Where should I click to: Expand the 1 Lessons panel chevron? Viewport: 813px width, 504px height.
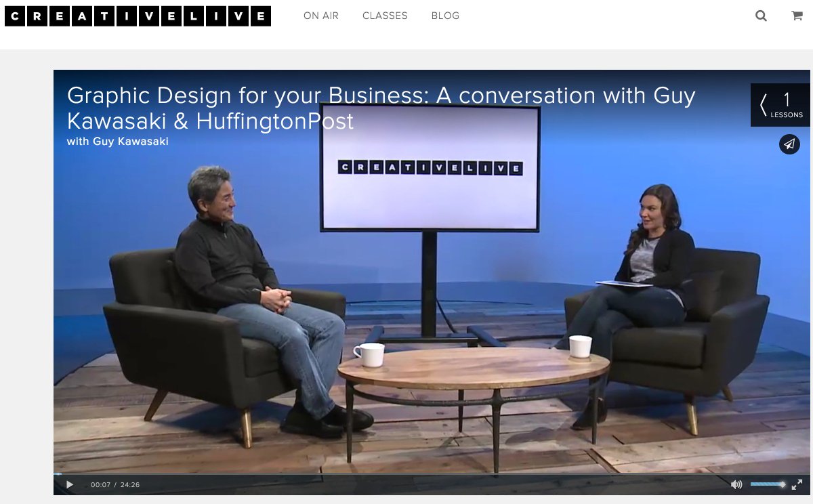coord(764,105)
